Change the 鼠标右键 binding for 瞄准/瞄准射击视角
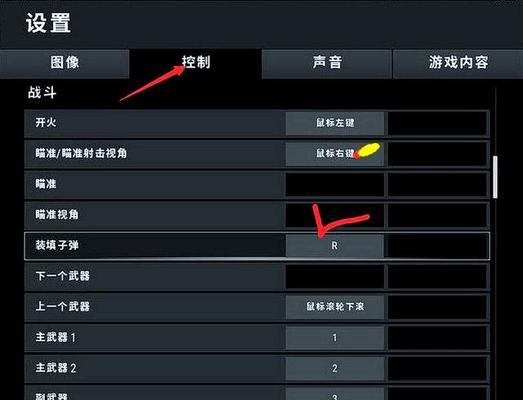This screenshot has height=400, width=523. pos(335,154)
